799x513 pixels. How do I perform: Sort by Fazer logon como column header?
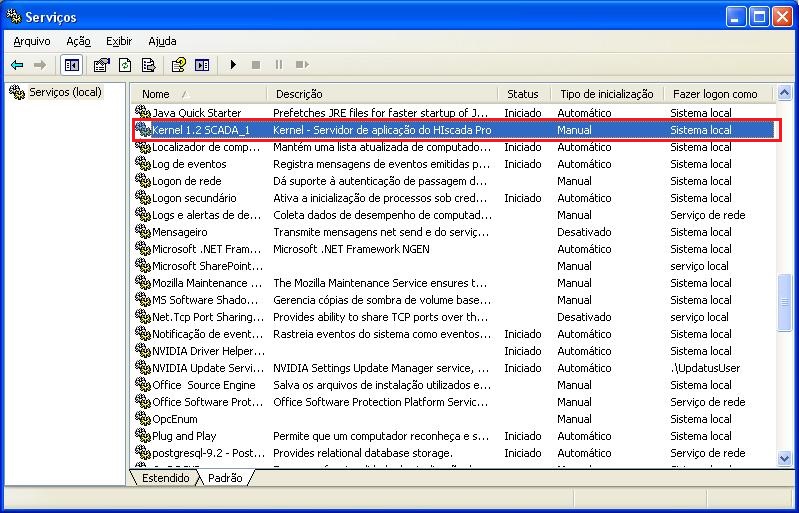coord(718,94)
